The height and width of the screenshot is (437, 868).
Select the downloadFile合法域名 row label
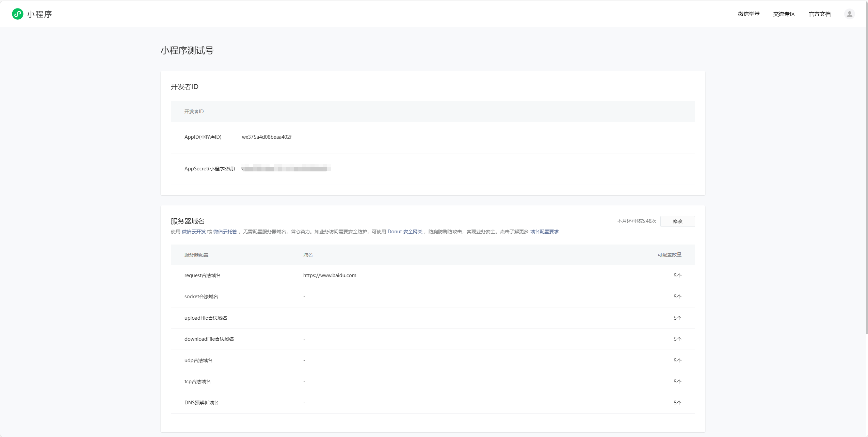point(209,339)
